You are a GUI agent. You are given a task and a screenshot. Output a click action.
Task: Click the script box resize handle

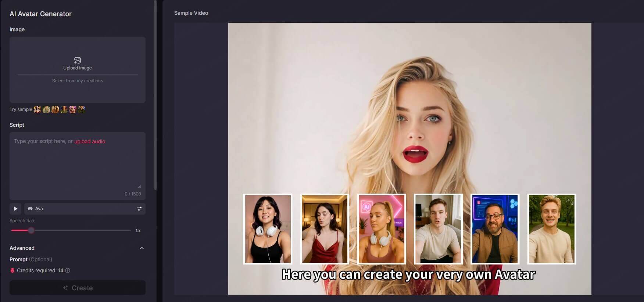click(139, 186)
